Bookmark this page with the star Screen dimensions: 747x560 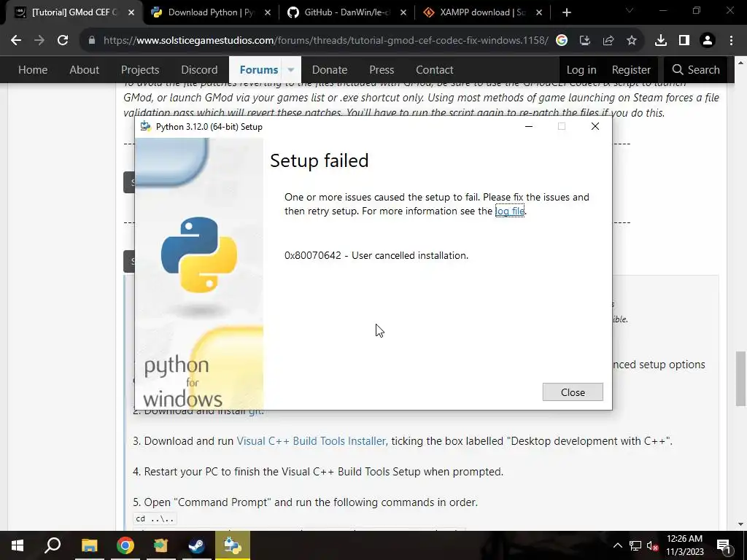[632, 41]
